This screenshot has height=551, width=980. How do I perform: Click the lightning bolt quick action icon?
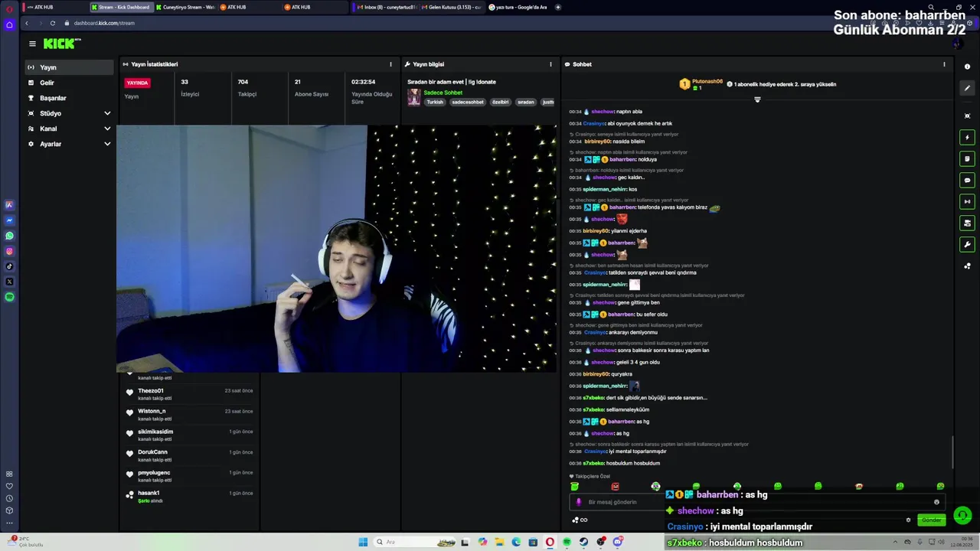[967, 138]
